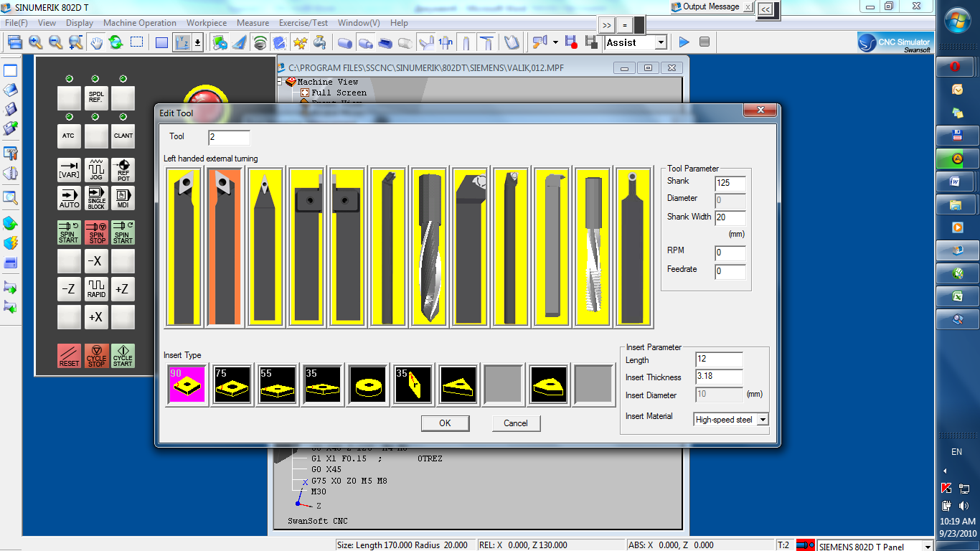Viewport: 980px width, 551px height.
Task: Click the VAR increment machine panel button
Action: click(69, 170)
